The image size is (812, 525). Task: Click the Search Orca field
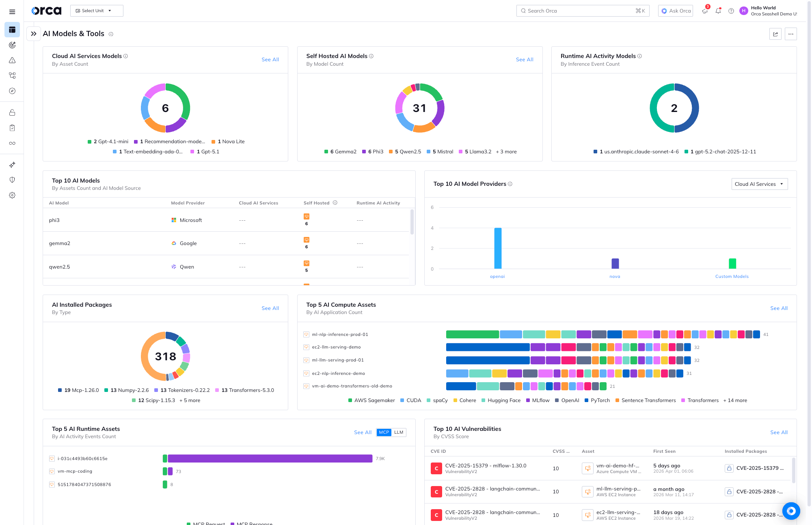(x=583, y=11)
